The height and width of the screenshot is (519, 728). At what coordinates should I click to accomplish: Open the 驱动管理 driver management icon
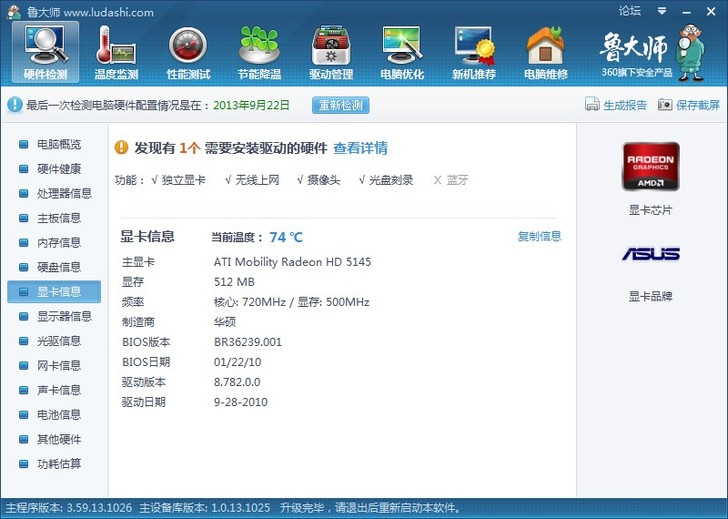click(331, 52)
